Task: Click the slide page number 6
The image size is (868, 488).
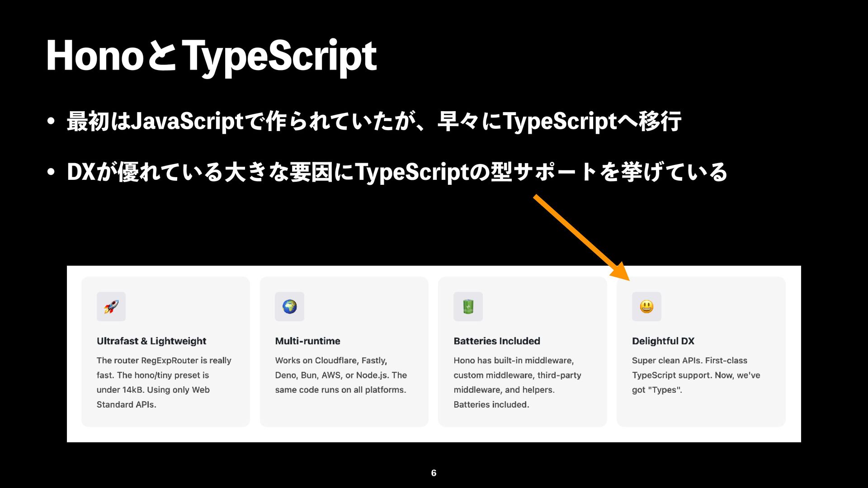Action: (434, 473)
